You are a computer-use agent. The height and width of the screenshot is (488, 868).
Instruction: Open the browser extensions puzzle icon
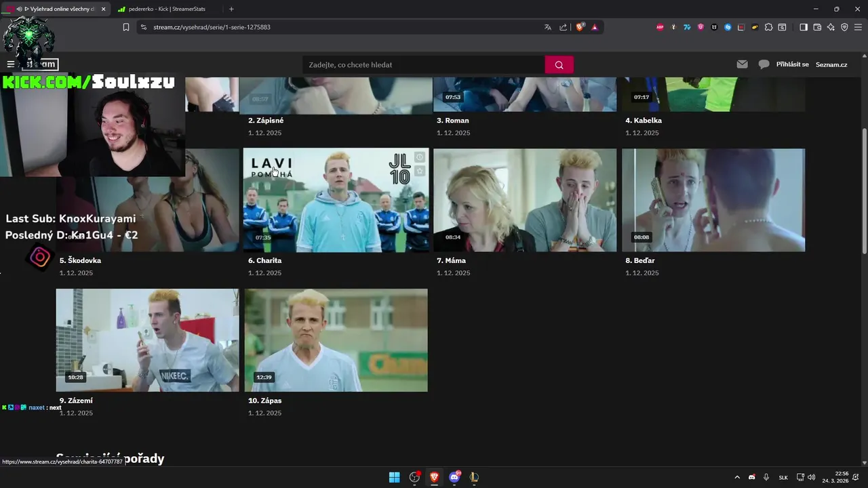768,27
